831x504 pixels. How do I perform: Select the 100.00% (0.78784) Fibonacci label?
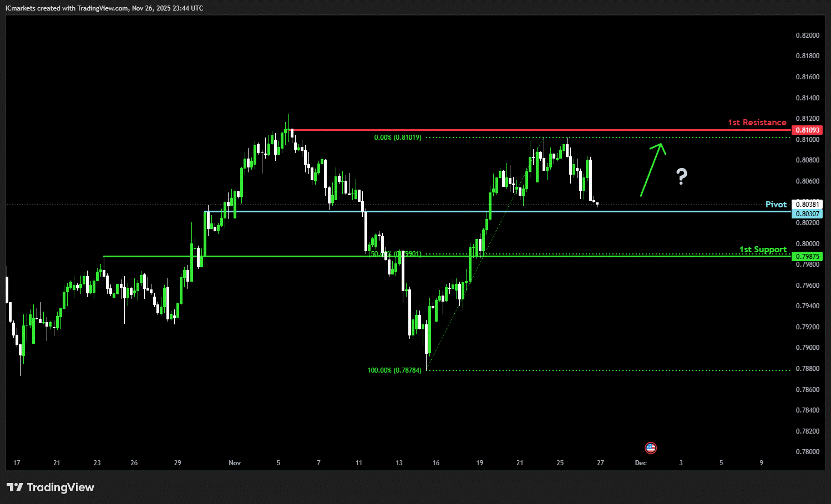394,370
